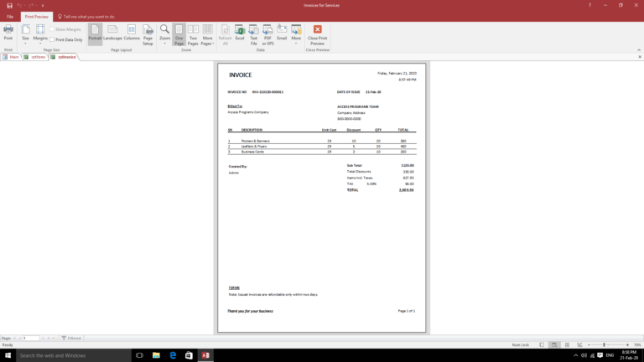Click the Undo icon in title bar
644x362 pixels.
point(19,6)
